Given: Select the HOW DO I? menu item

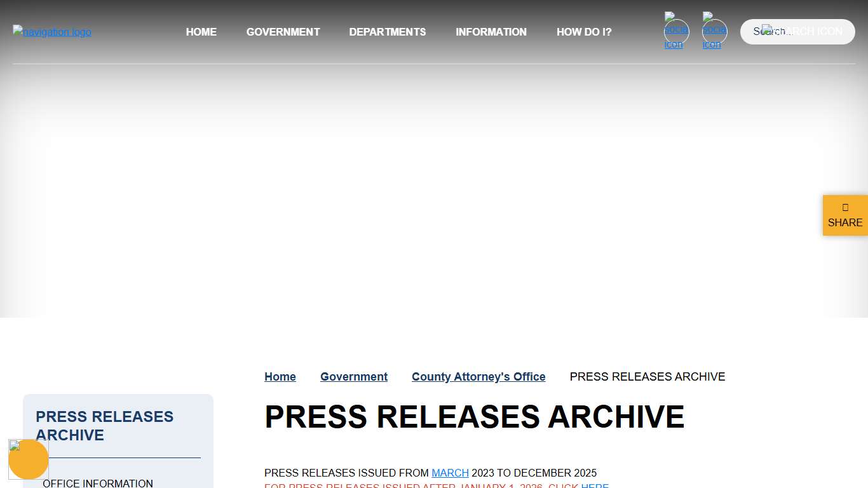Looking at the screenshot, I should tap(583, 32).
